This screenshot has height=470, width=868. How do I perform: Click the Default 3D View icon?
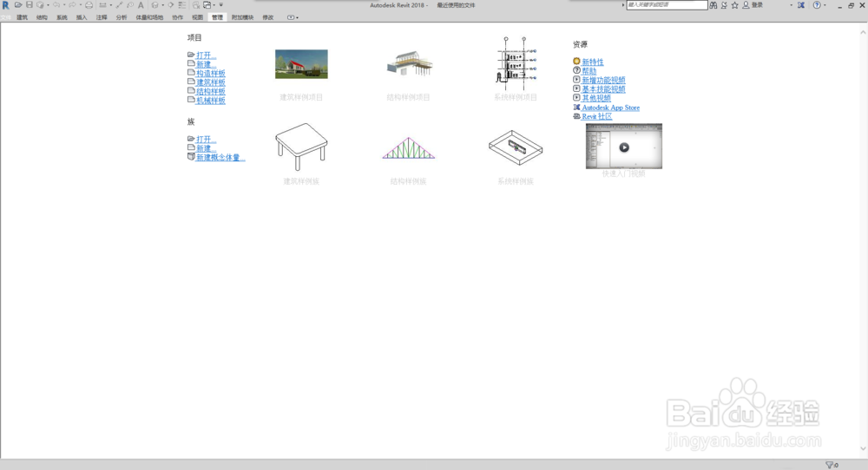[155, 5]
